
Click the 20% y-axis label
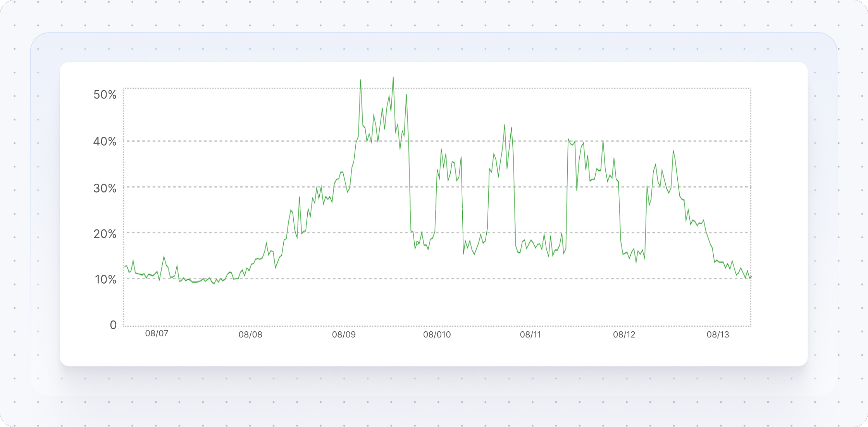105,234
